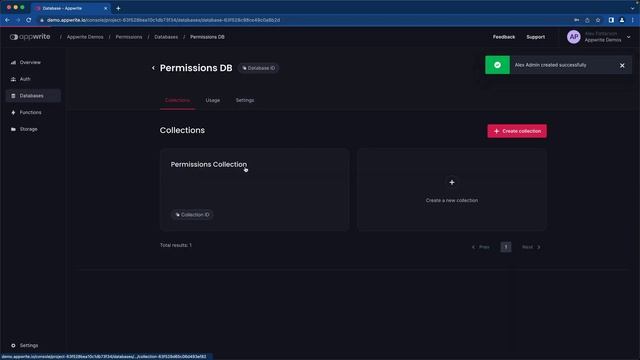The image size is (640, 360).
Task: Copy the Database ID
Action: click(259, 68)
